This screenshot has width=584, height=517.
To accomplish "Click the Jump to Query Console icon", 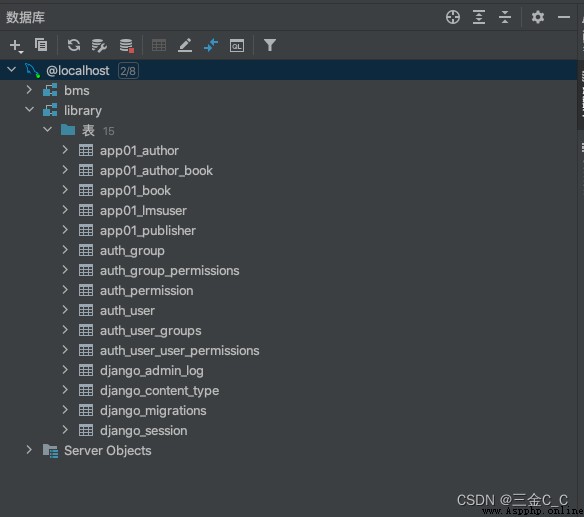I will pyautogui.click(x=211, y=45).
